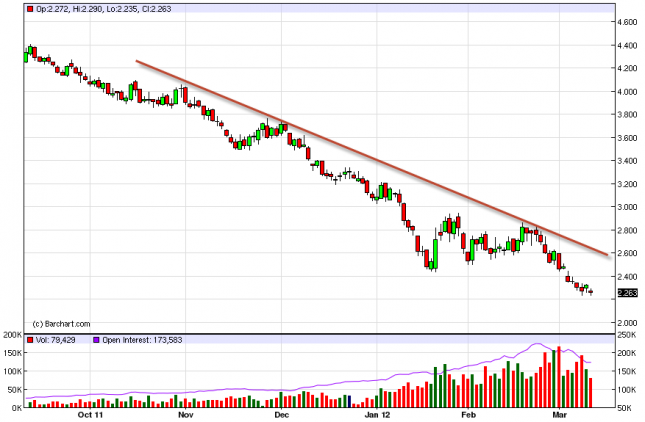The width and height of the screenshot is (645, 422).
Task: Click the 200K left volume axis label
Action: (x=13, y=335)
